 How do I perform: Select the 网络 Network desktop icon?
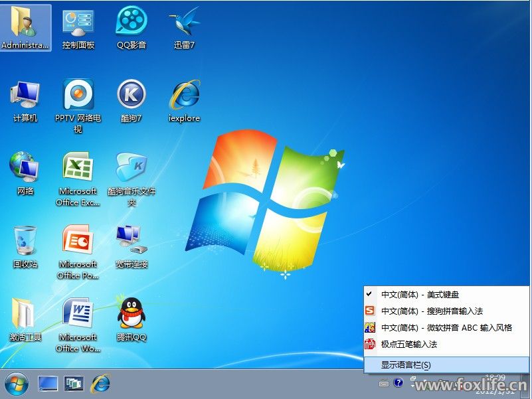click(25, 174)
